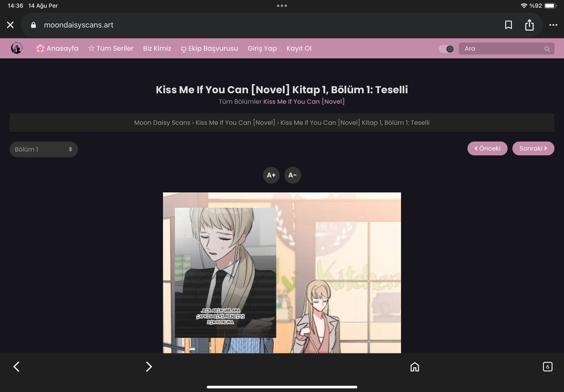Screen dimensions: 564x392
Task: Go to browser home icon
Action: pyautogui.click(x=415, y=367)
